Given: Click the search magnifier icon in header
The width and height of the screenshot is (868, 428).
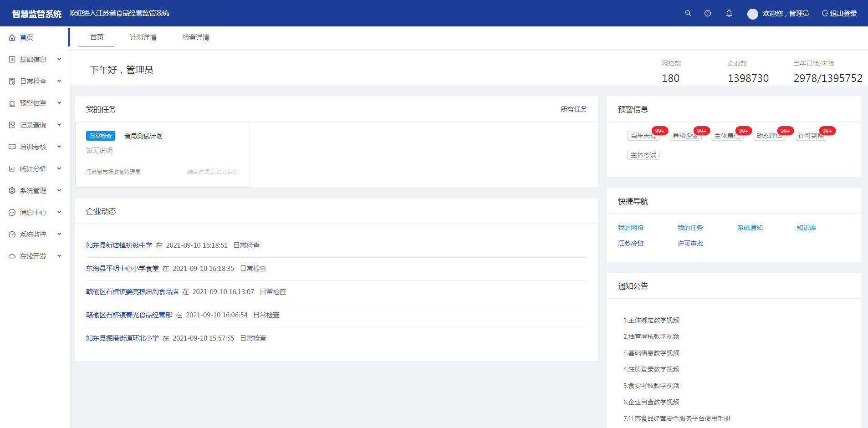Looking at the screenshot, I should [x=688, y=13].
